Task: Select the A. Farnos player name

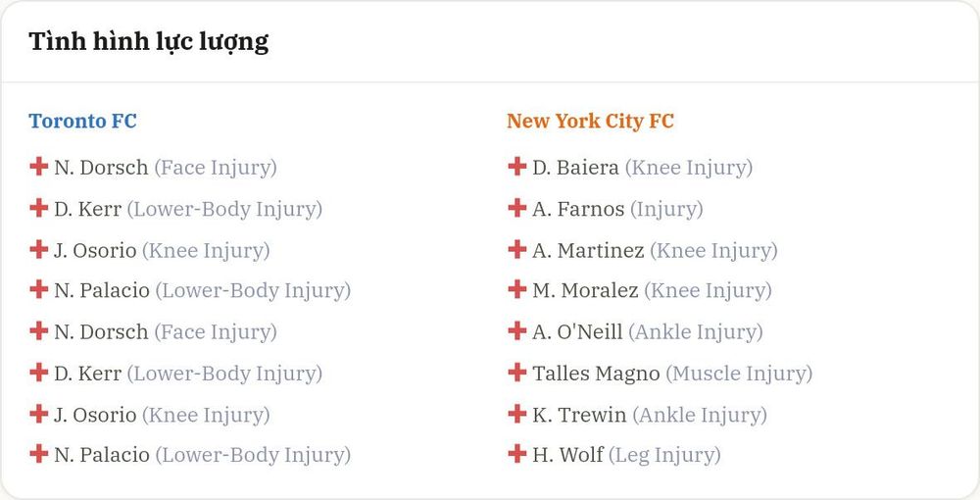Action: (578, 209)
